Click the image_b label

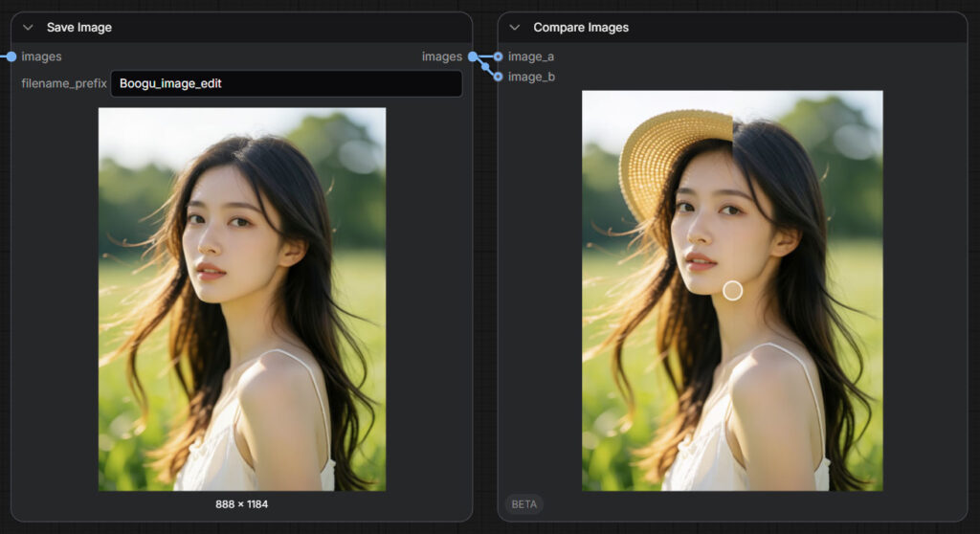point(531,77)
